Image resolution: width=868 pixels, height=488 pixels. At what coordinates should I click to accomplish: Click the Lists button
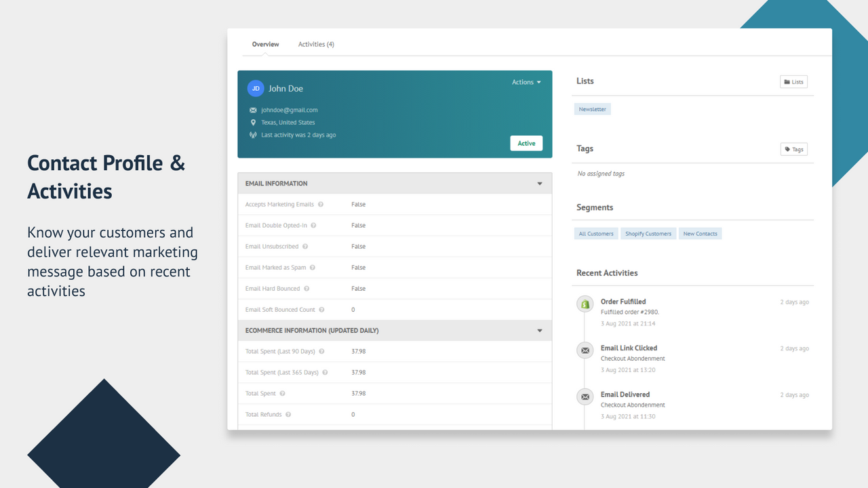coord(793,81)
